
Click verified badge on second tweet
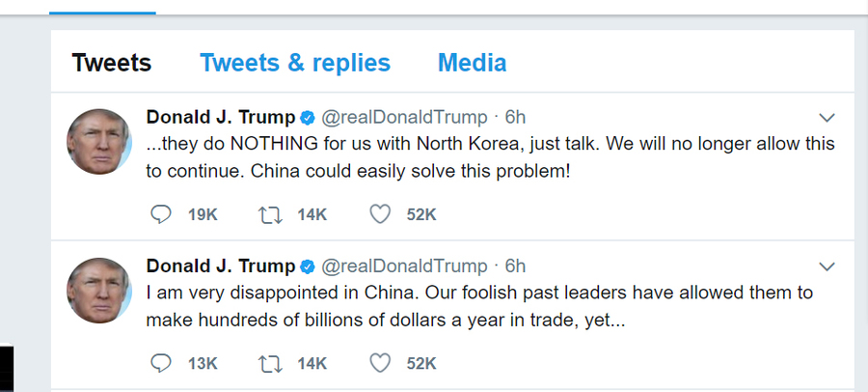(x=308, y=266)
